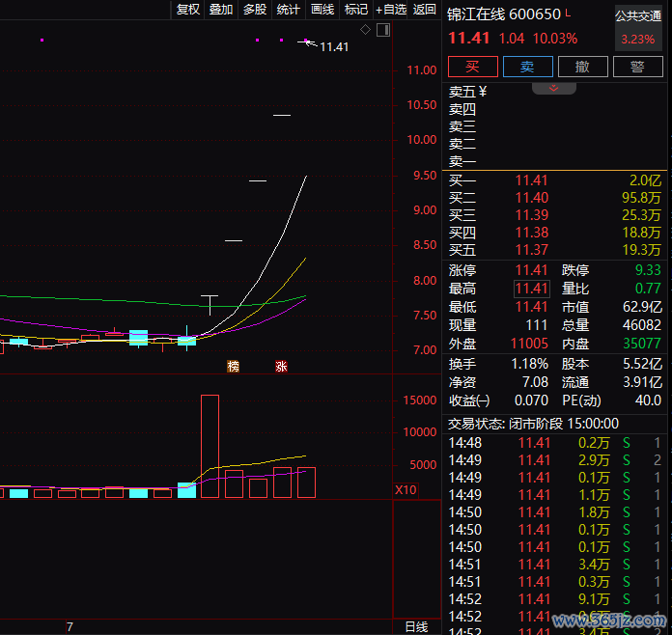Click the 11.41 price label on chart
This screenshot has height=635, width=672.
[334, 46]
